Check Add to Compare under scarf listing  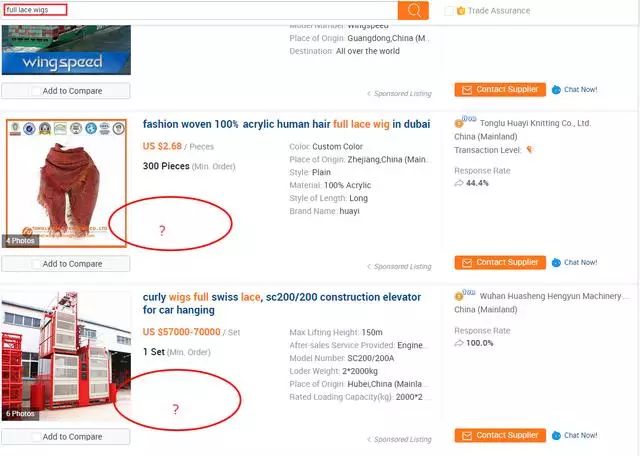[36, 264]
